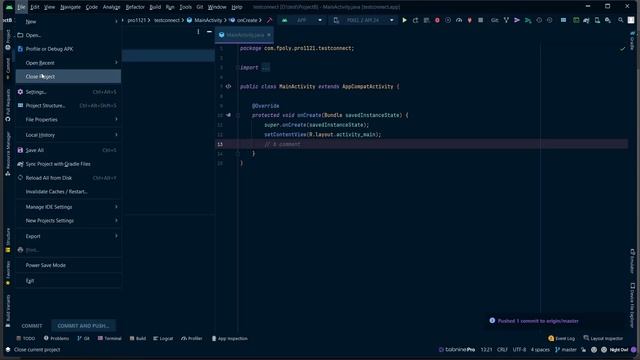Open Settings from the File menu

68,92
